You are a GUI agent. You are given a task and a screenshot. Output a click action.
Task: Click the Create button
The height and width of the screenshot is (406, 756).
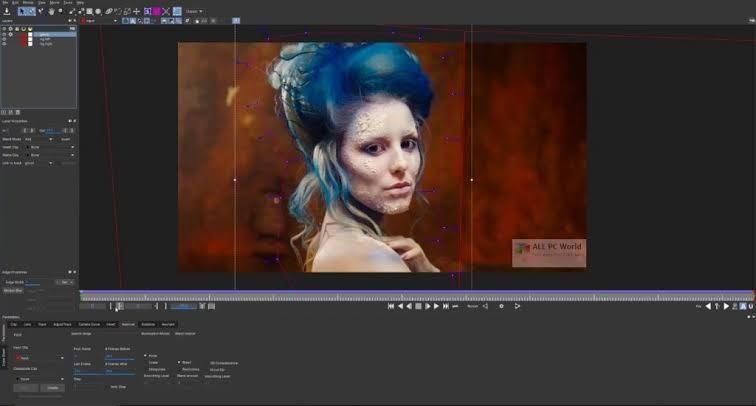(x=53, y=388)
